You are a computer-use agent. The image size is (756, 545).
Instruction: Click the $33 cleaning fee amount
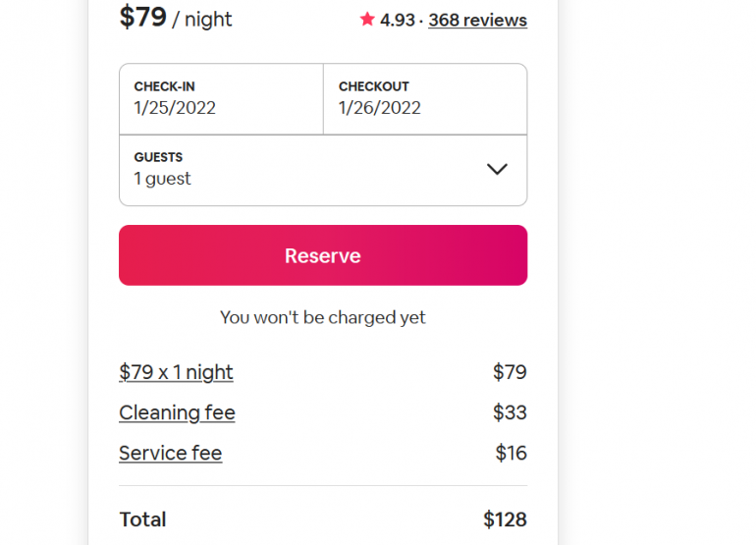point(510,412)
